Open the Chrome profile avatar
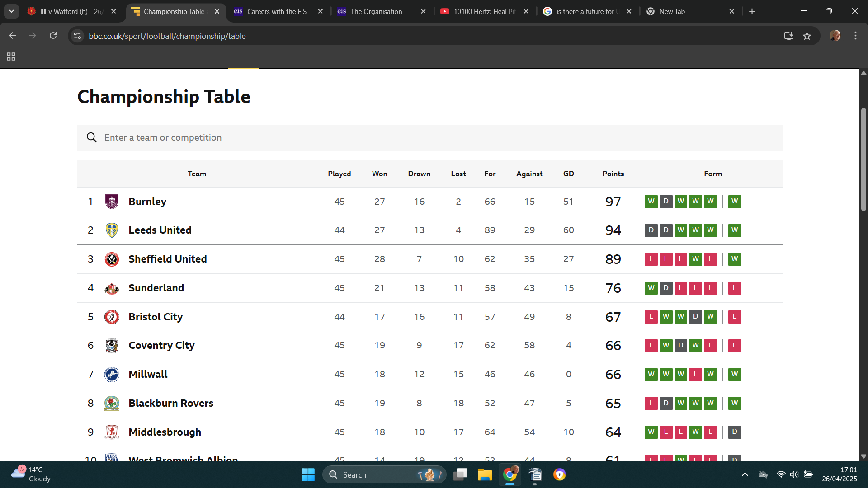Viewport: 868px width, 488px height. point(835,36)
